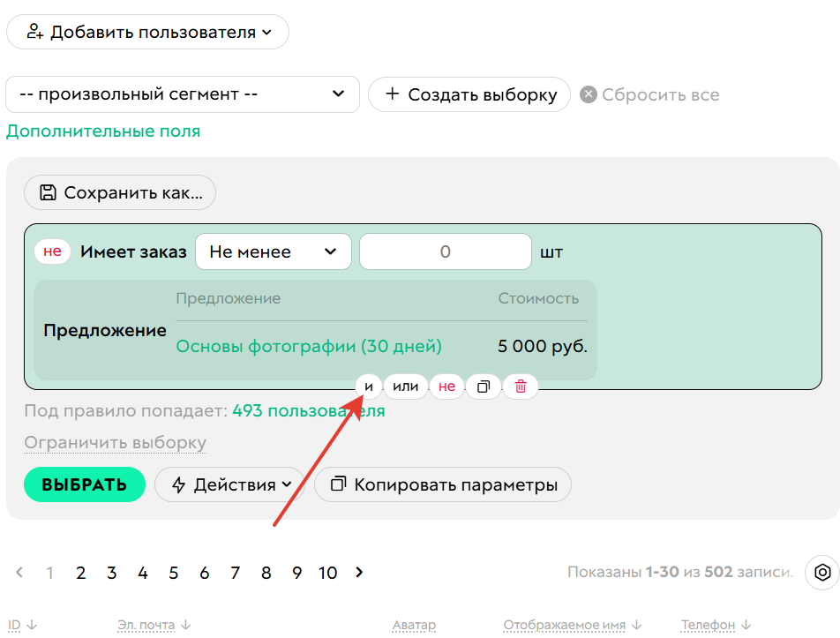Expand the Добавить пользователя chevron

click(x=266, y=32)
